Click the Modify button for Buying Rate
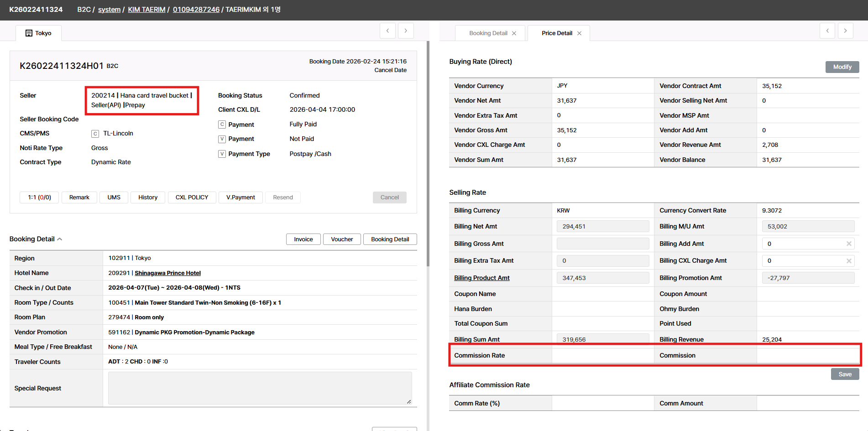The image size is (868, 431). click(x=842, y=67)
